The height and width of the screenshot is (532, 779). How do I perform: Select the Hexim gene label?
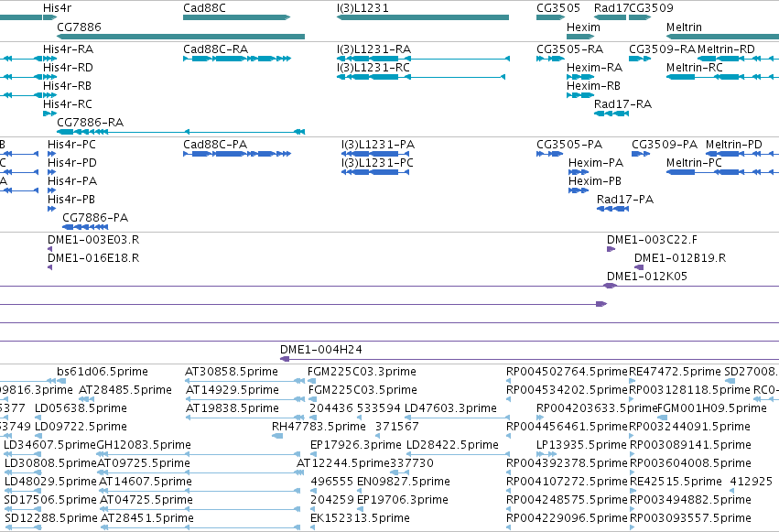[583, 27]
